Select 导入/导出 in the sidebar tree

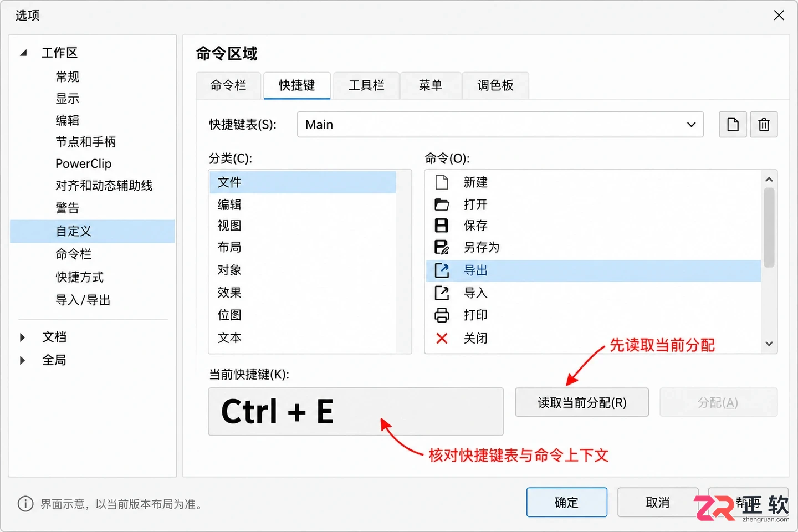(x=83, y=300)
